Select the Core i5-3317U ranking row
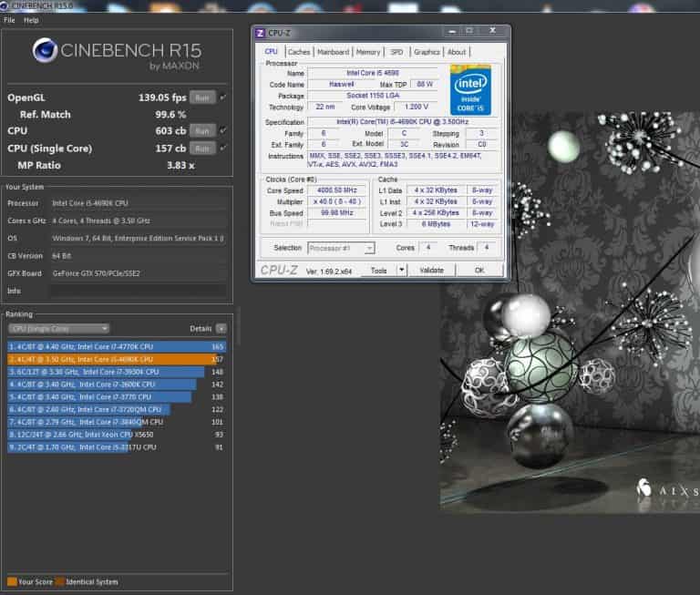Screen dimensions: 700x595 click(117, 446)
